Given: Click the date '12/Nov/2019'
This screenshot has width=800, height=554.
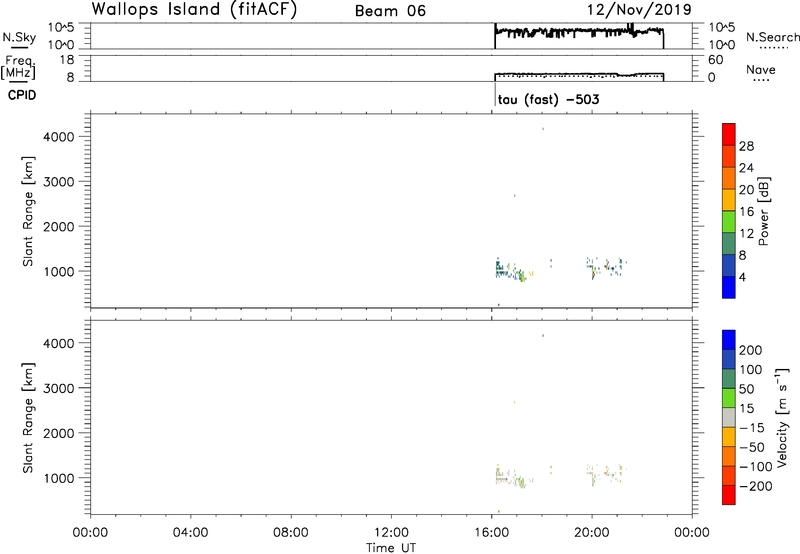Looking at the screenshot, I should point(639,10).
